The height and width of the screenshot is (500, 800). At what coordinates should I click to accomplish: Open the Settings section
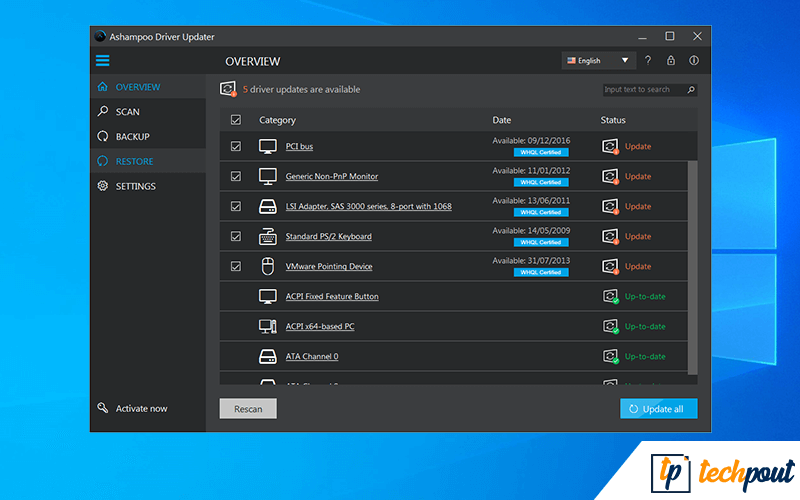[148, 186]
